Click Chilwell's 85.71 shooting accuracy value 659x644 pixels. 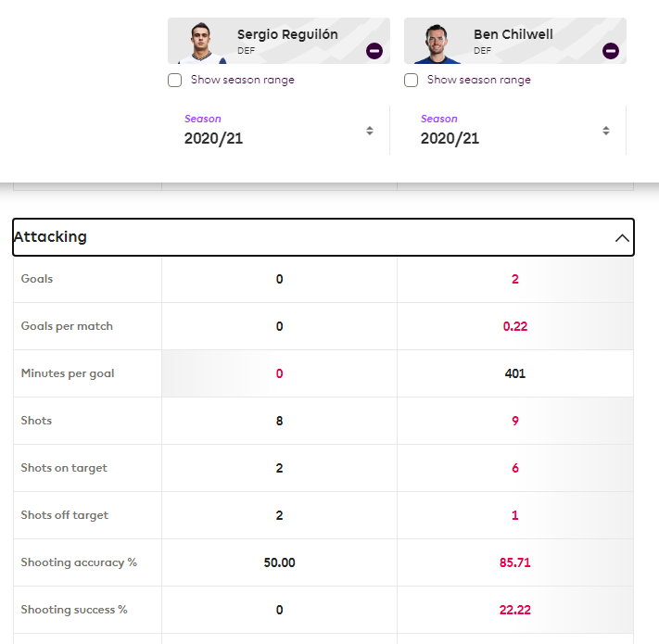(x=515, y=562)
